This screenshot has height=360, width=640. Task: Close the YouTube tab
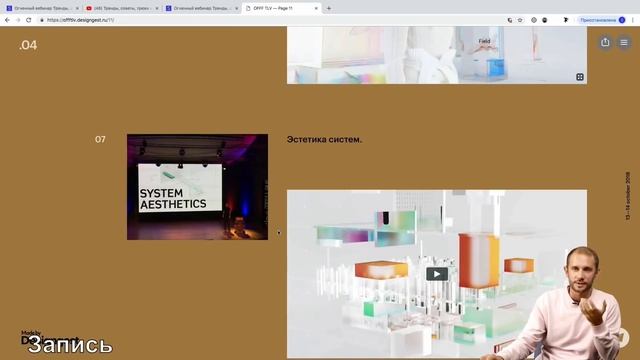157,8
